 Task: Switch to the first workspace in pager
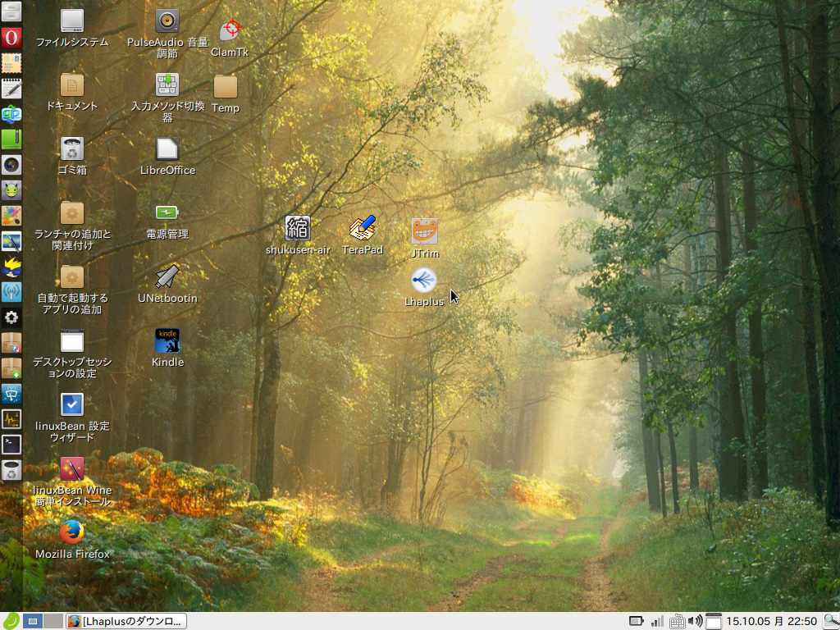(x=32, y=622)
